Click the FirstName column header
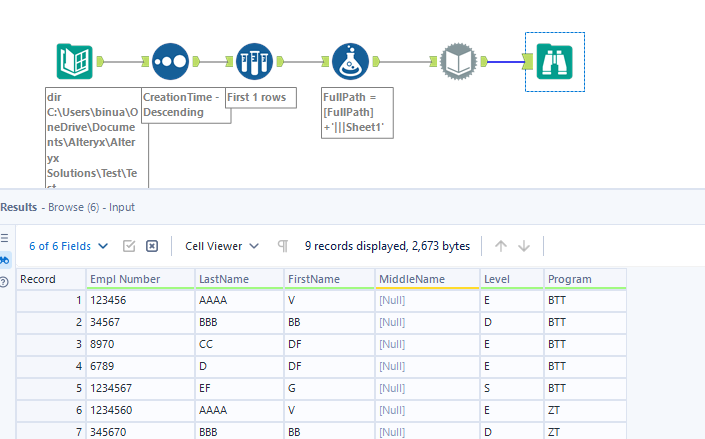This screenshot has height=439, width=705. tap(329, 279)
